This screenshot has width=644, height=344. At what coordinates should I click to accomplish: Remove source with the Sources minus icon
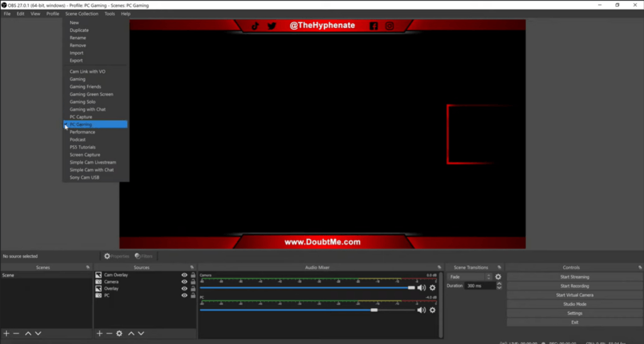[x=109, y=333]
